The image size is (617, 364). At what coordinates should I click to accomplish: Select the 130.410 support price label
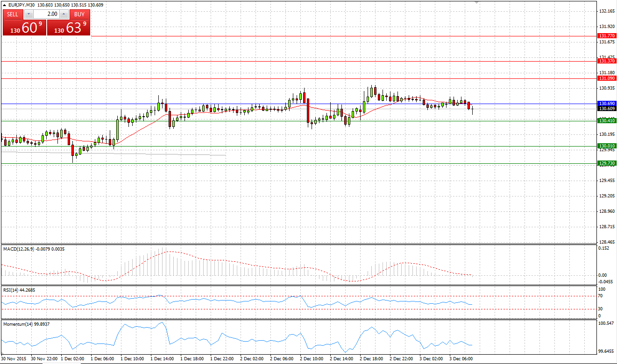(607, 121)
